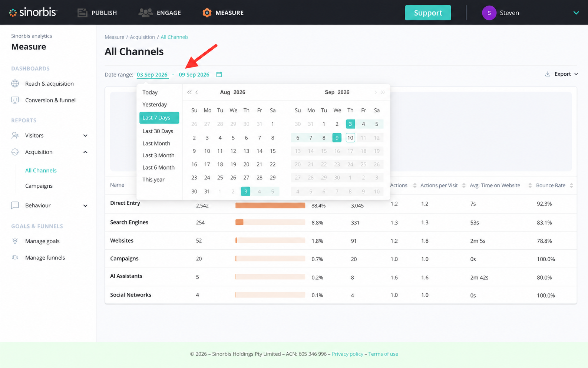Open the user account dropdown chevron
The width and height of the screenshot is (588, 368).
click(x=576, y=13)
